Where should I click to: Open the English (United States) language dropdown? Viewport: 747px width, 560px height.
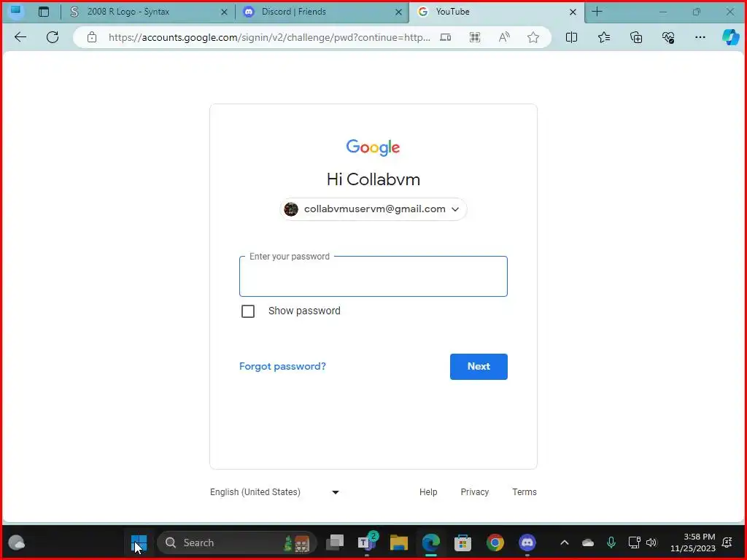pos(275,492)
